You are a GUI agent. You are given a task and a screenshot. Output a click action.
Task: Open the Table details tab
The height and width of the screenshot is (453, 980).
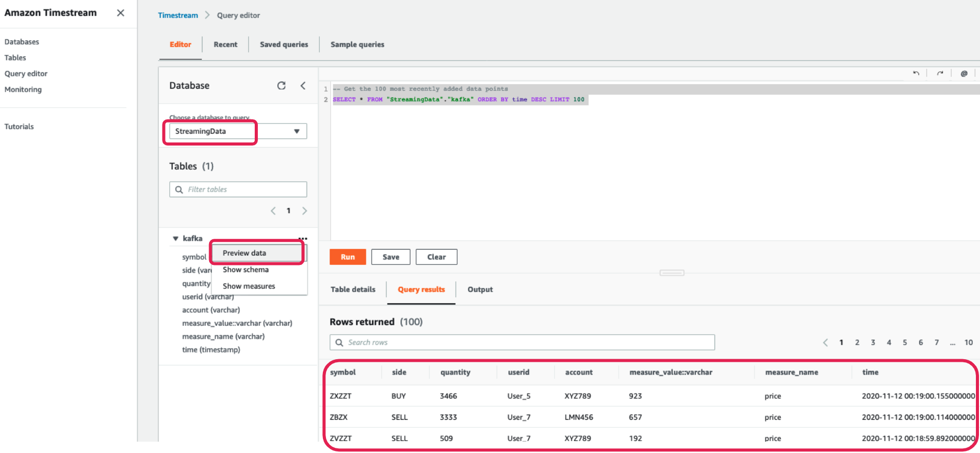[353, 290]
